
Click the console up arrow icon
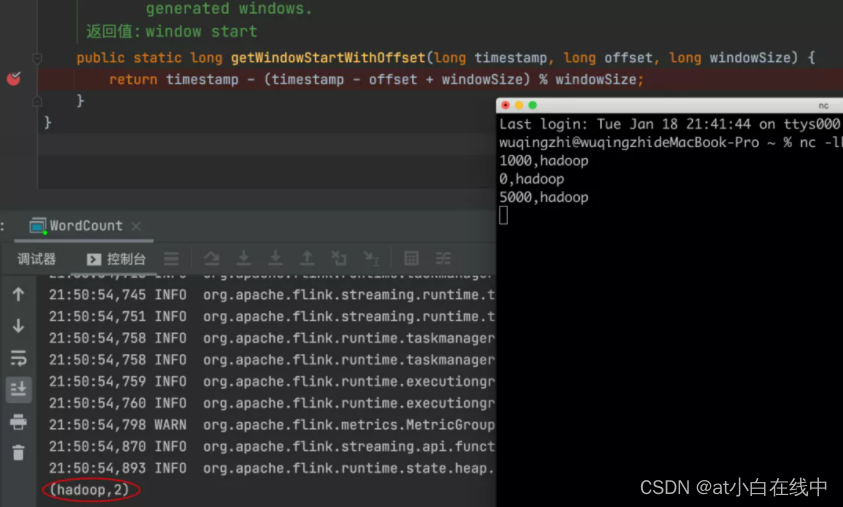click(18, 294)
